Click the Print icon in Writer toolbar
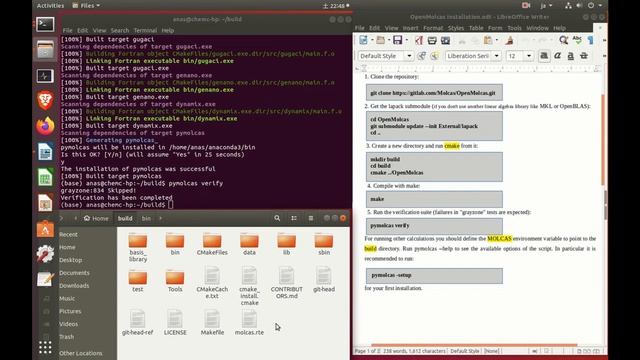This screenshot has height=360, width=640. point(432,40)
